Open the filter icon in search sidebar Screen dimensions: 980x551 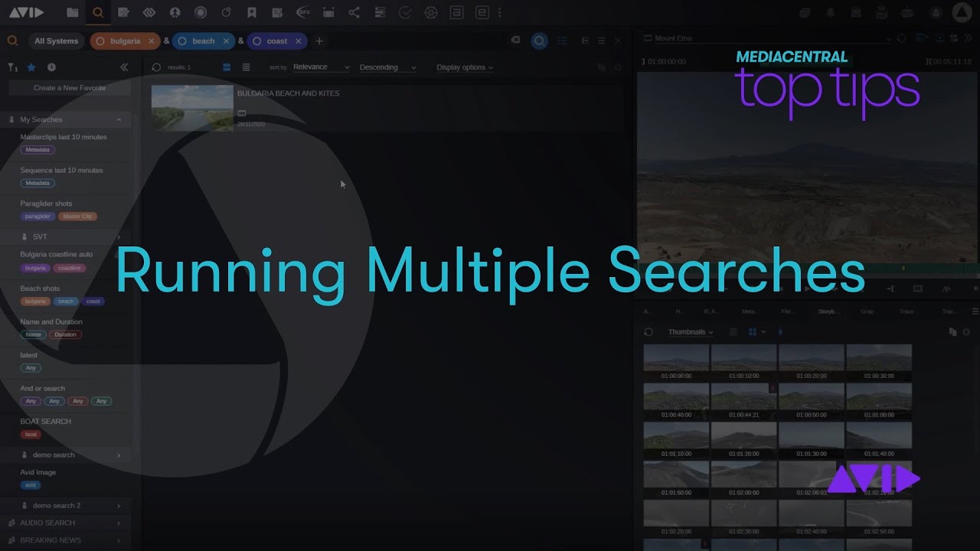pyautogui.click(x=12, y=67)
